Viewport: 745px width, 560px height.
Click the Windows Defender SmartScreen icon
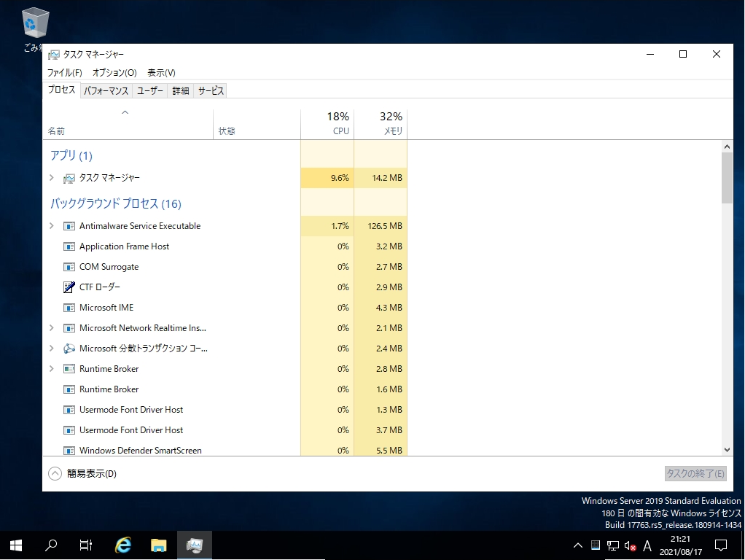click(69, 451)
